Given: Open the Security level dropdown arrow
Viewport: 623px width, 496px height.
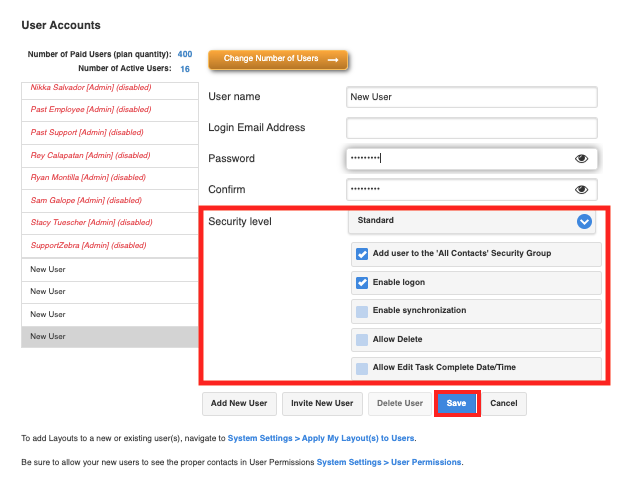Looking at the screenshot, I should [584, 221].
